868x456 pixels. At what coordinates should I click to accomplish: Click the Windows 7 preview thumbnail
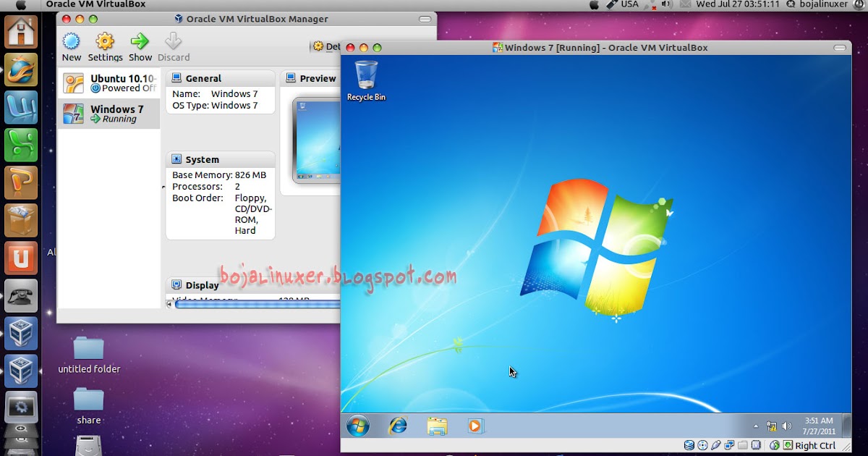317,140
